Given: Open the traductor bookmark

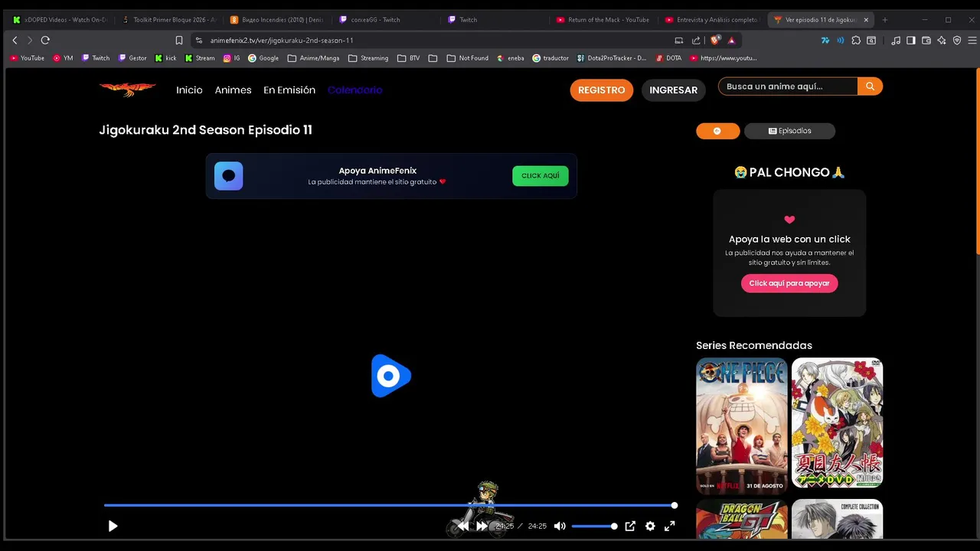Looking at the screenshot, I should 550,58.
